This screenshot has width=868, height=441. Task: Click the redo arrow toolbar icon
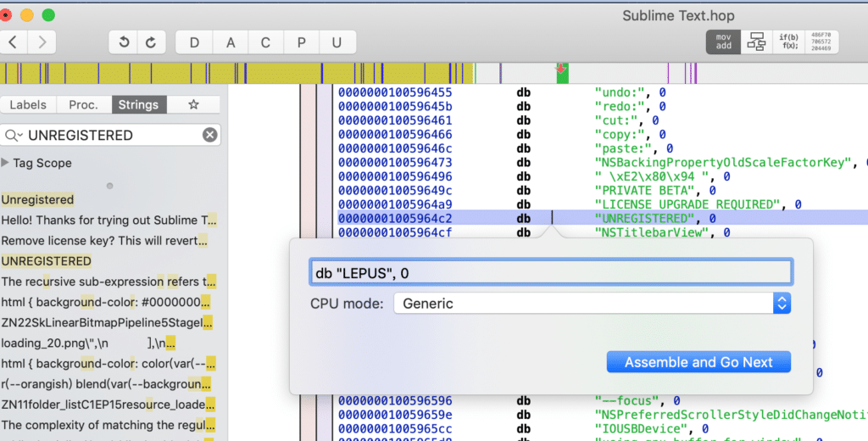pos(151,42)
